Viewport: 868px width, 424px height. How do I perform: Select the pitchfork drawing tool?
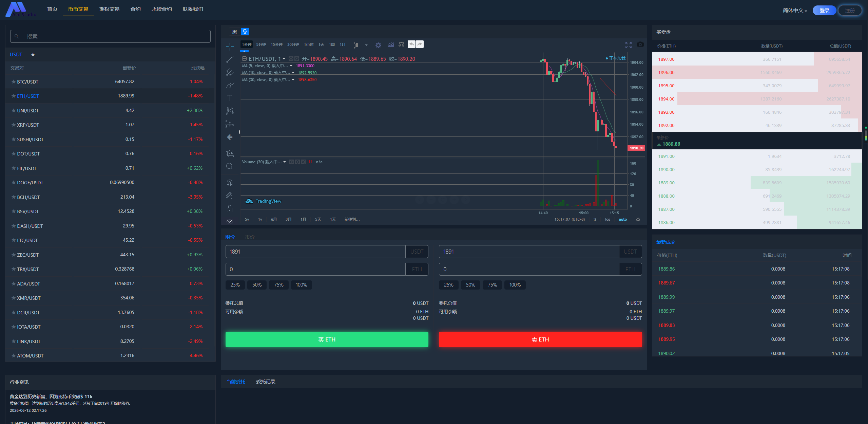230,72
